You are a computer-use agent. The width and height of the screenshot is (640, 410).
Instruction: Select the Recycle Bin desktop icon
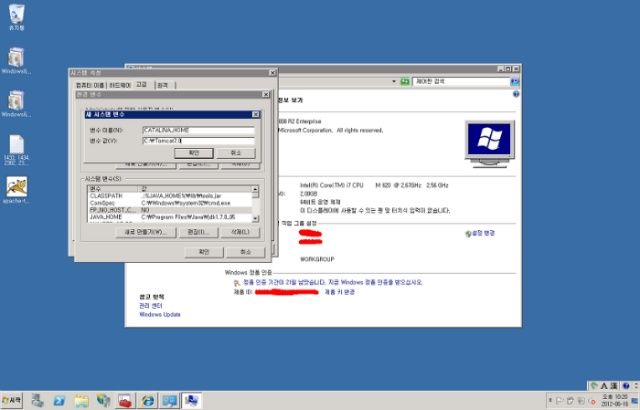(16, 17)
